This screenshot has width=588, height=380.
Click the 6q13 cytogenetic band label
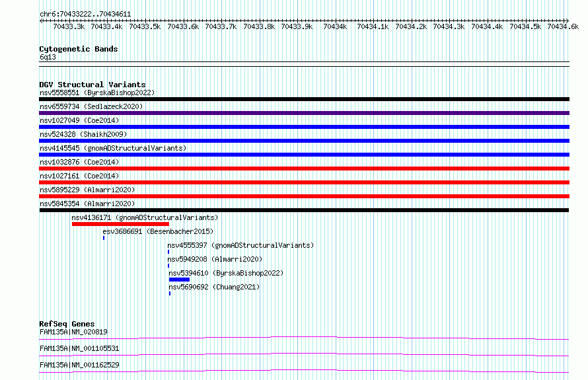coord(48,57)
